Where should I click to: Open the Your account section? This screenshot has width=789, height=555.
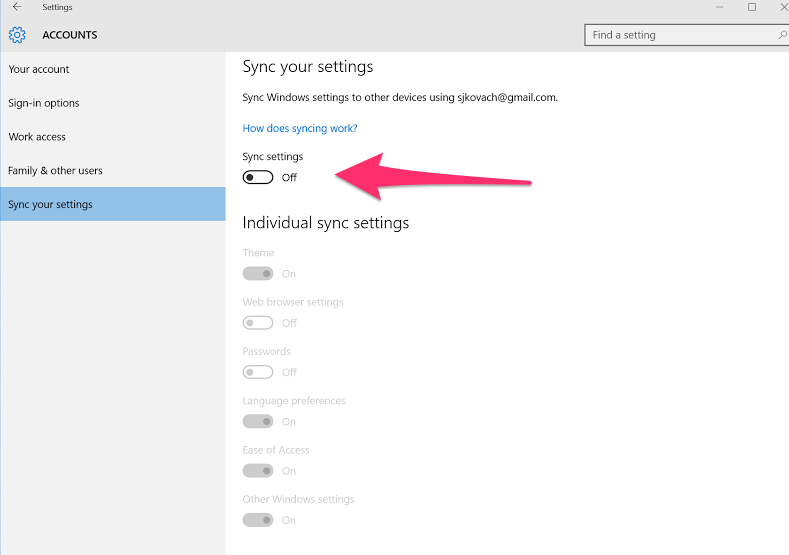tap(113, 69)
